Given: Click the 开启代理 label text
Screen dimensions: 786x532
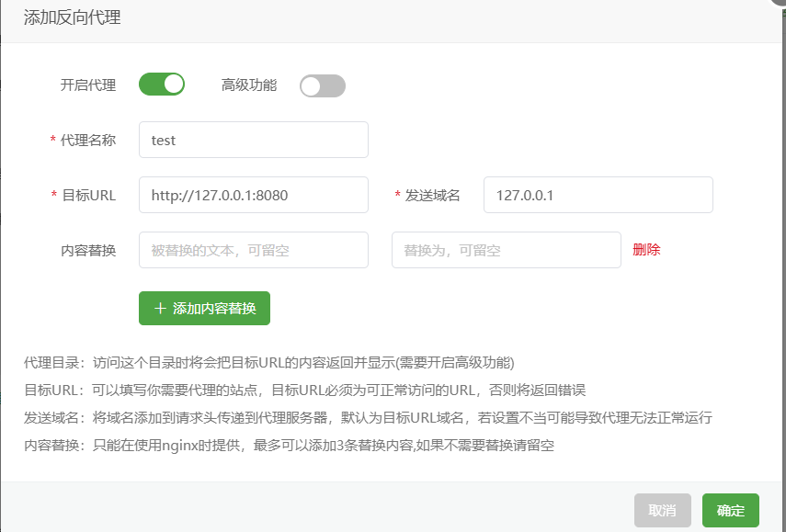Looking at the screenshot, I should 88,85.
